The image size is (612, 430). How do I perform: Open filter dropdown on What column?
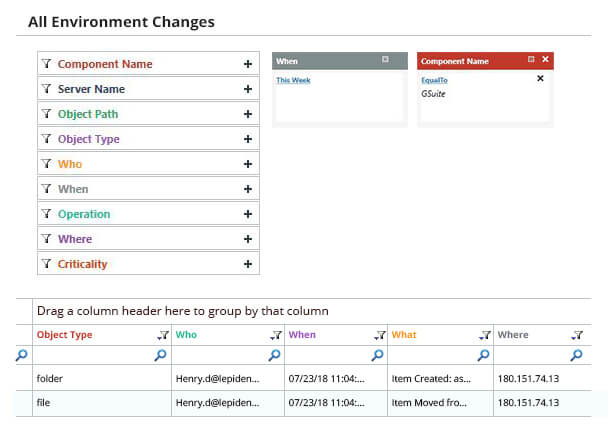coord(485,335)
